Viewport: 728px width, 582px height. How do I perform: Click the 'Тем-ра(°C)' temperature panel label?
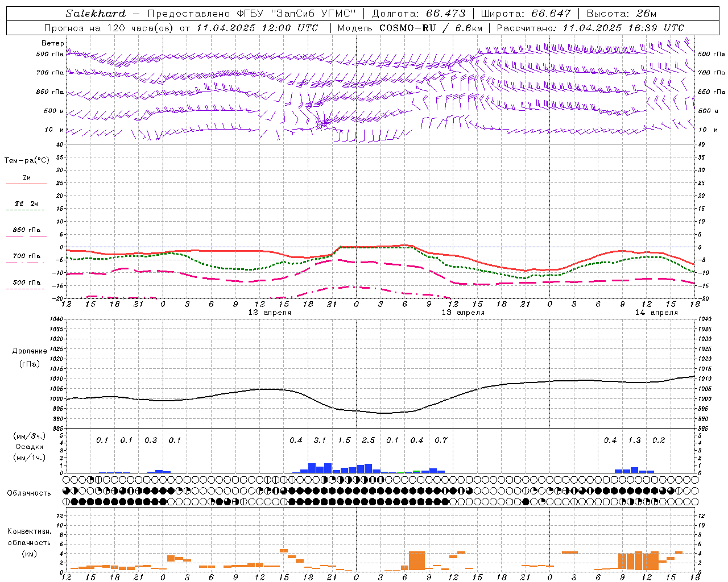click(x=27, y=161)
